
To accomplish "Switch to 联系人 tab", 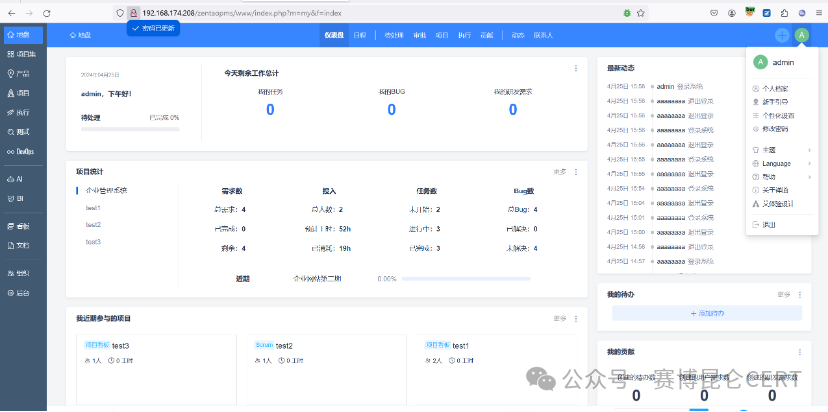I will coord(543,35).
